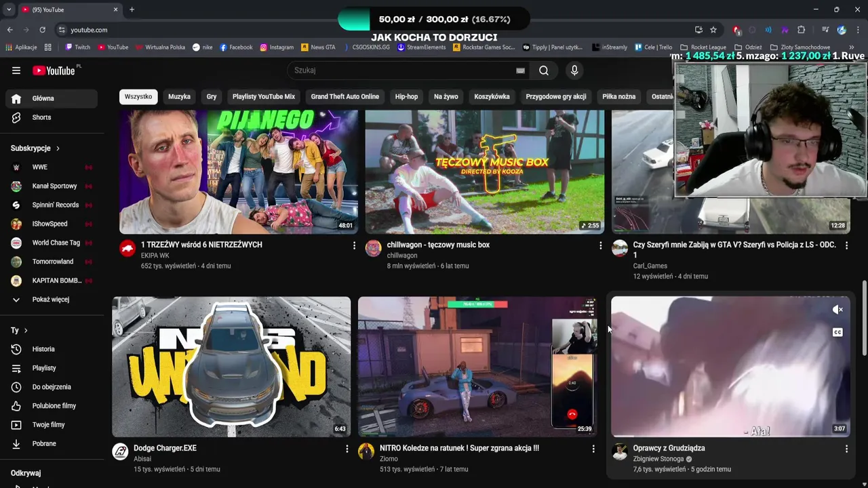Open Twoje filmy in sidebar
868x488 pixels.
click(52, 425)
